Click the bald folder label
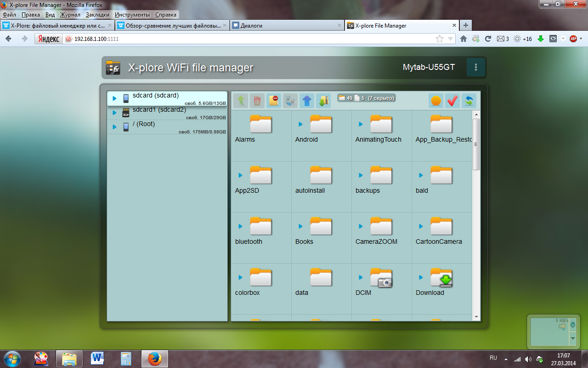This screenshot has width=588, height=368. [x=422, y=190]
